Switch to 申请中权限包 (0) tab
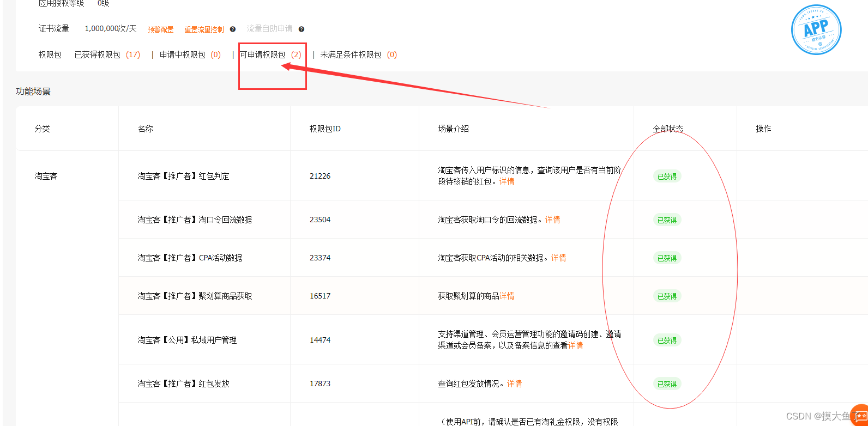This screenshot has height=426, width=868. (x=190, y=54)
